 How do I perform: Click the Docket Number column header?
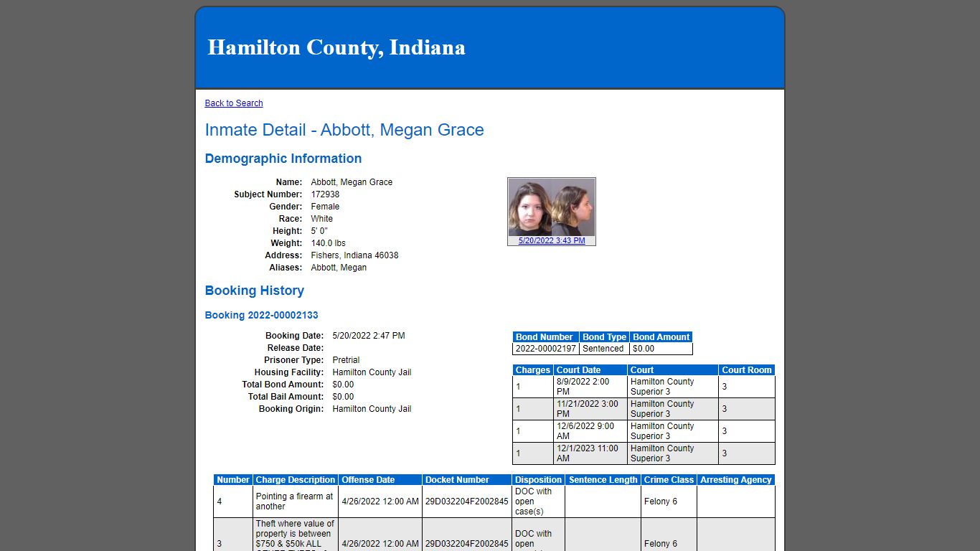(x=467, y=480)
